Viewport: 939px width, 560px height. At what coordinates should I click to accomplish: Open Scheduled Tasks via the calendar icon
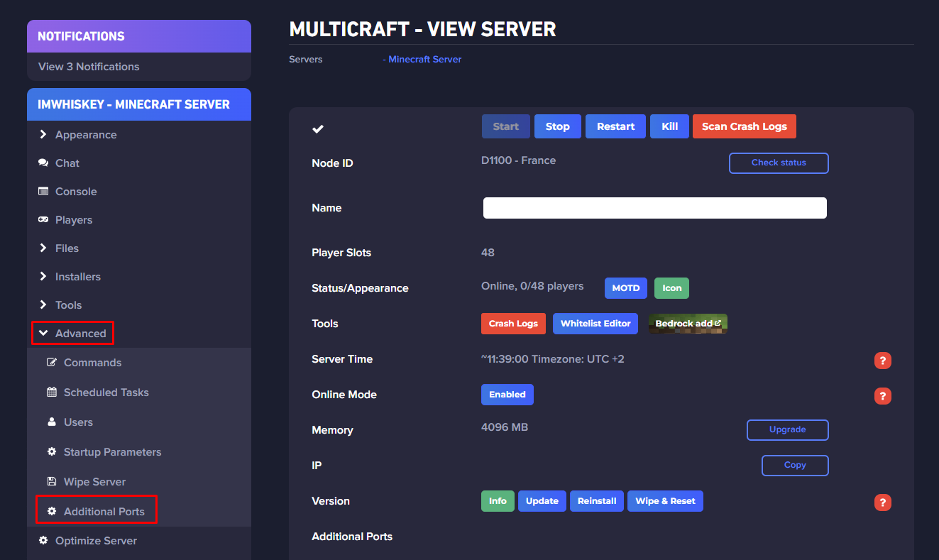(53, 392)
